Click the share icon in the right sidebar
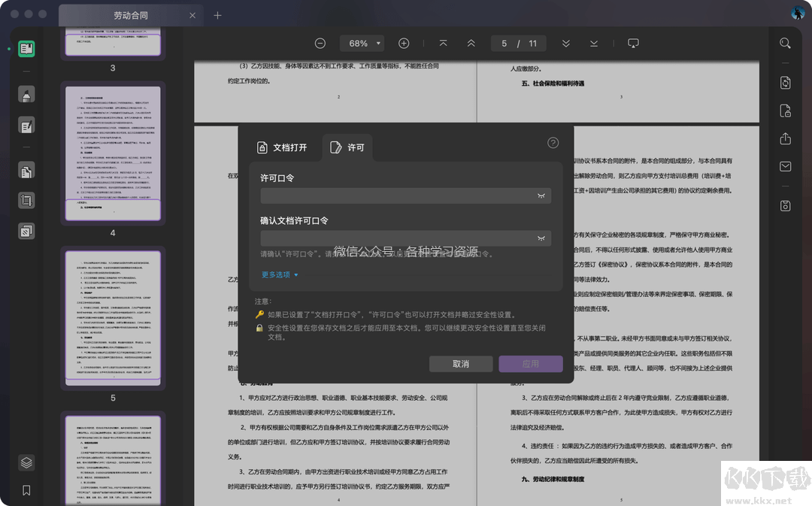 pos(785,138)
